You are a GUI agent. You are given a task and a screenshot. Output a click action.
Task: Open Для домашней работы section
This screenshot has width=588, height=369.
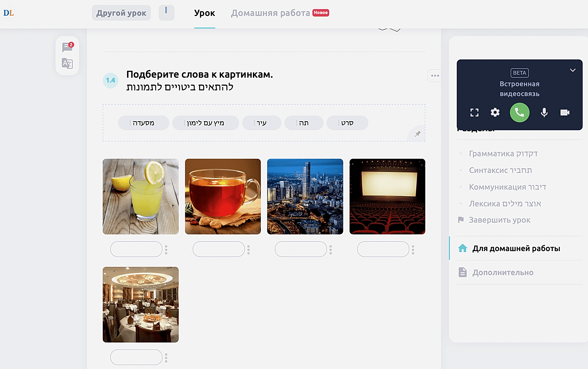point(516,248)
